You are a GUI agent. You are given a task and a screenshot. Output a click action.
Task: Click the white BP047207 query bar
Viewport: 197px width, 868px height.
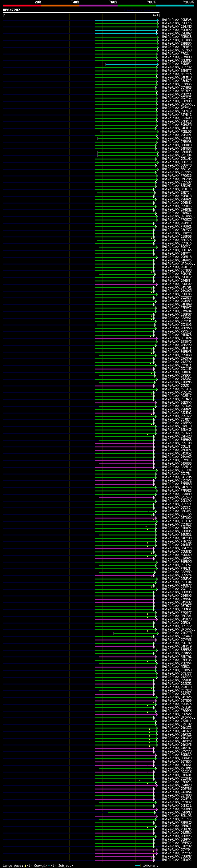tap(81, 13)
